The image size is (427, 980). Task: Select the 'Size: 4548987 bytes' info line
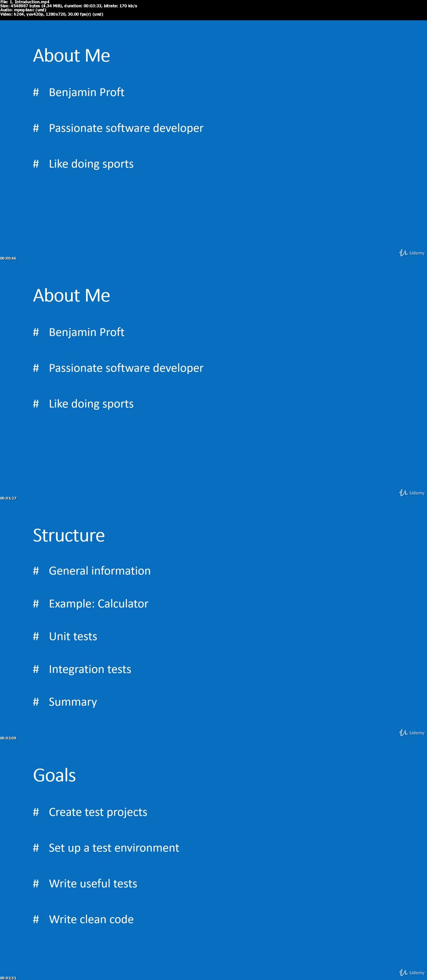pyautogui.click(x=69, y=6)
